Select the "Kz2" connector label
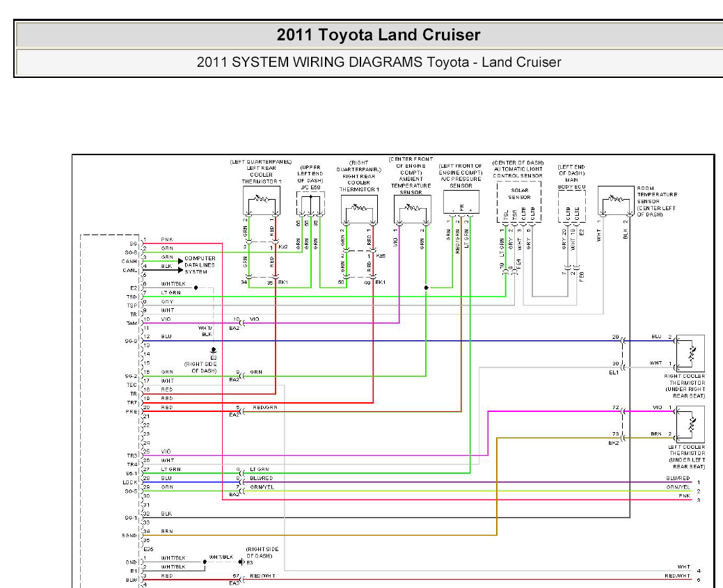Image resolution: width=723 pixels, height=588 pixels. [283, 247]
